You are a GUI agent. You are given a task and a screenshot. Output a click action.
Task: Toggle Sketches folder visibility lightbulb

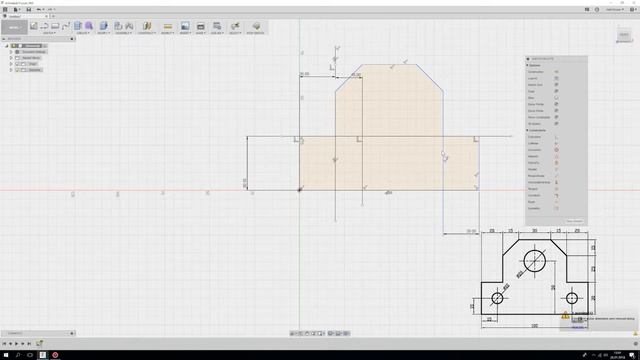pos(18,70)
